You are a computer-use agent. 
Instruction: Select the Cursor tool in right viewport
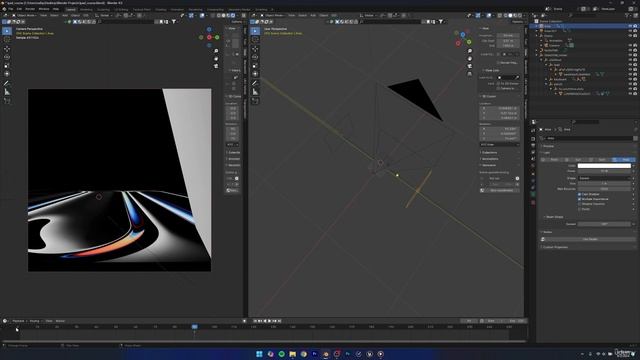click(x=255, y=40)
